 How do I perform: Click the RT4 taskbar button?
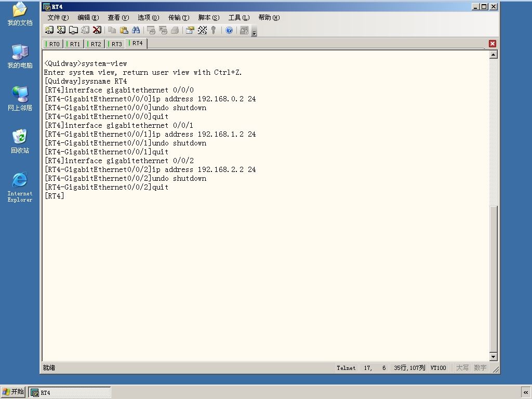coord(70,393)
